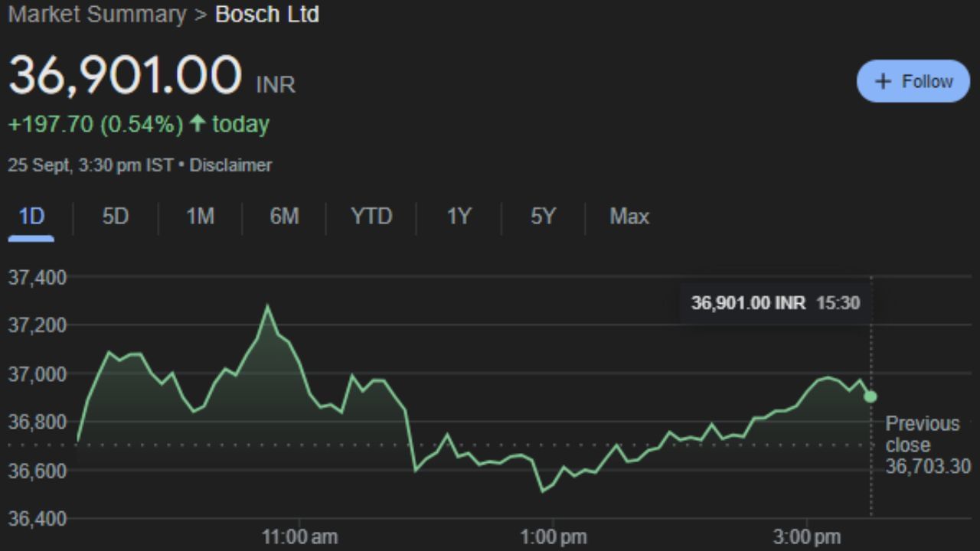Image resolution: width=980 pixels, height=551 pixels.
Task: Open the Disclaimer link
Action: click(x=230, y=165)
